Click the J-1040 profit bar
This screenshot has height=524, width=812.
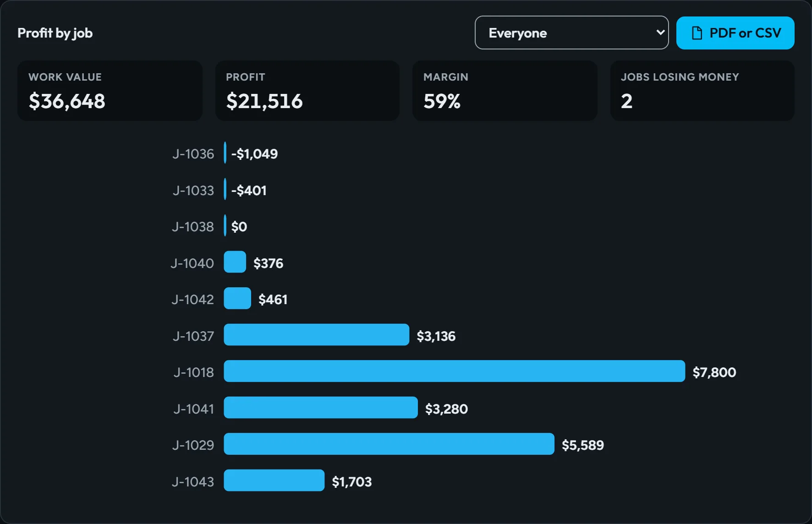click(x=235, y=262)
